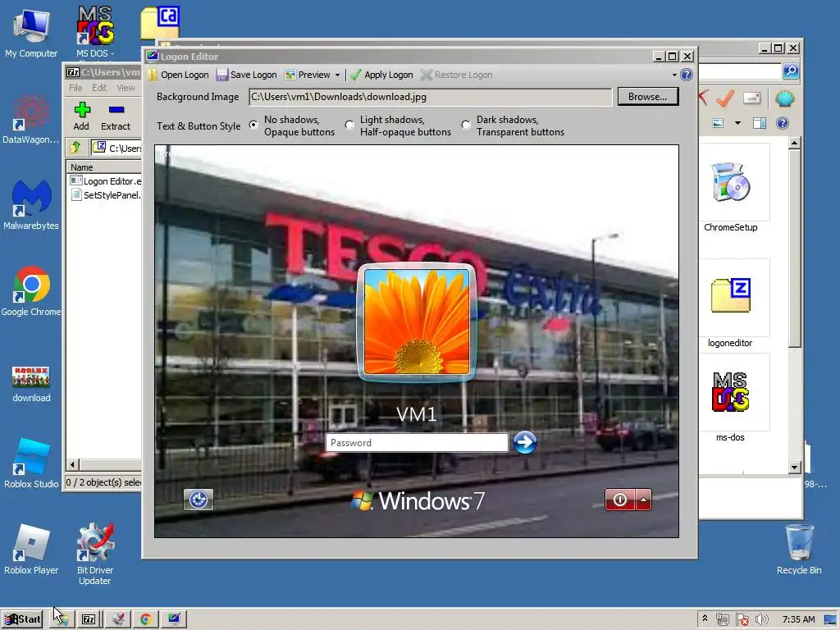
Task: Open Logon toolbar button
Action: [x=179, y=75]
